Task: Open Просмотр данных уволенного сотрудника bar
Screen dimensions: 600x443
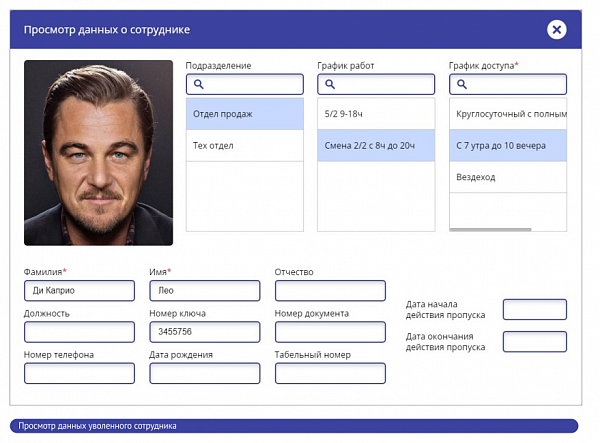Action: 294,426
